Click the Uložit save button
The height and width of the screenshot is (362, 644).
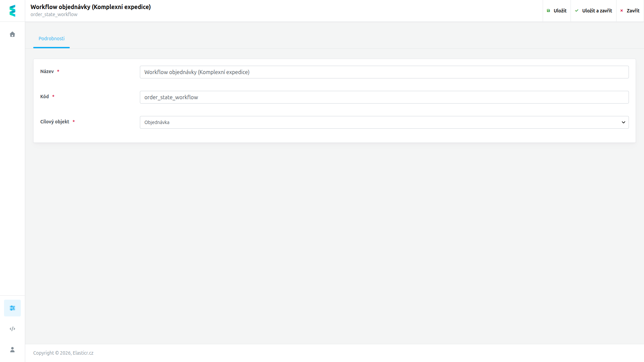click(557, 11)
